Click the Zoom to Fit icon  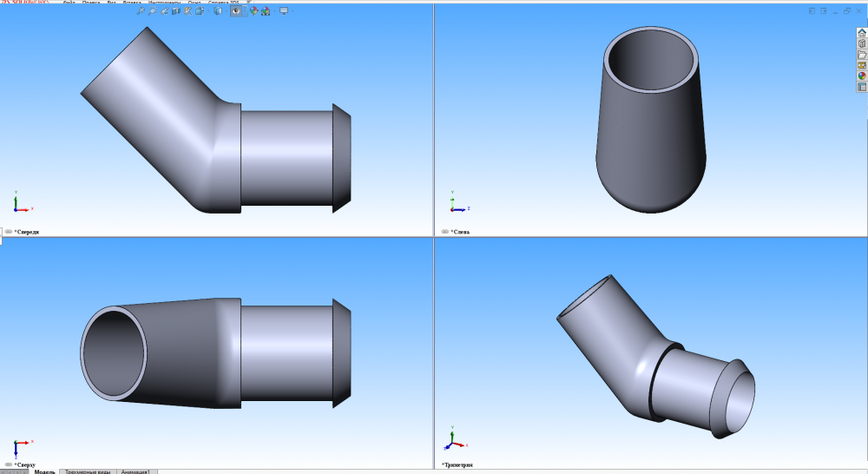pos(141,10)
